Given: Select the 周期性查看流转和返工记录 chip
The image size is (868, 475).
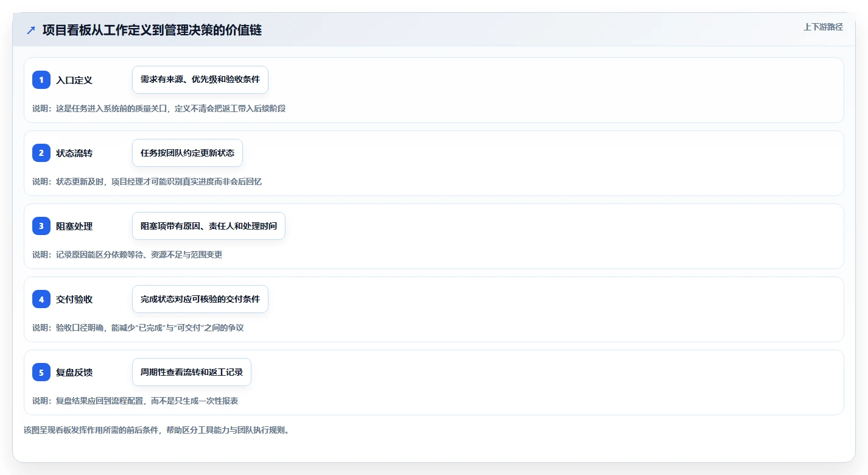Looking at the screenshot, I should [x=192, y=372].
